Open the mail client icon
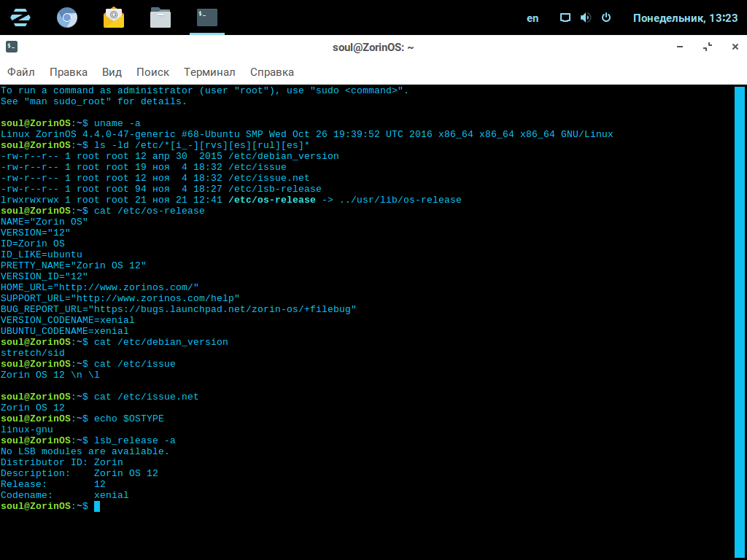This screenshot has height=560, width=747. pos(113,17)
